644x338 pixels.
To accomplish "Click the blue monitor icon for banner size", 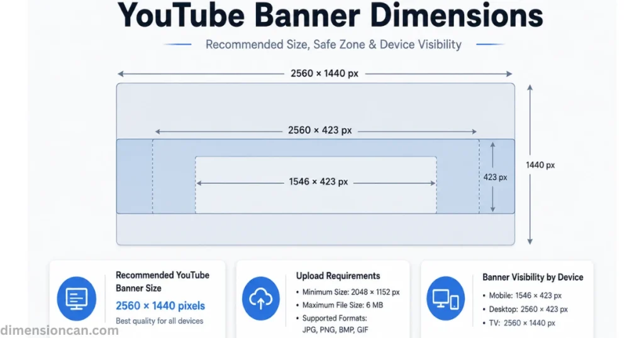I will point(76,298).
